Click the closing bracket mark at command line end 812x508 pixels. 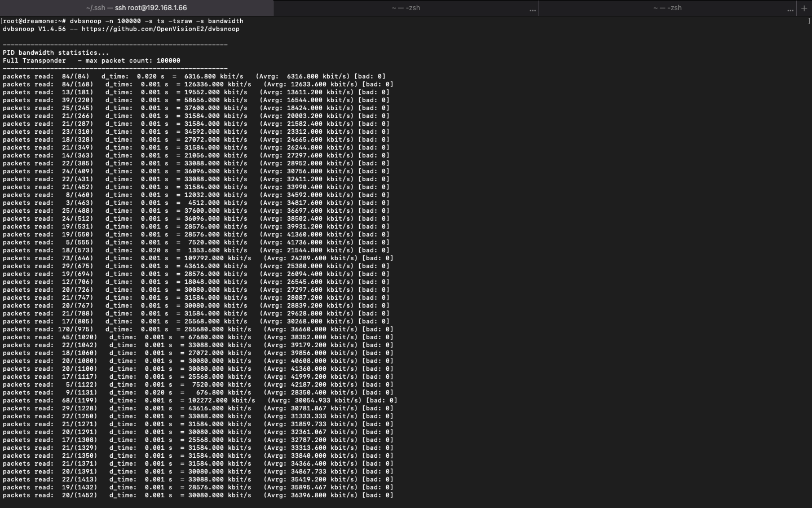point(809,21)
